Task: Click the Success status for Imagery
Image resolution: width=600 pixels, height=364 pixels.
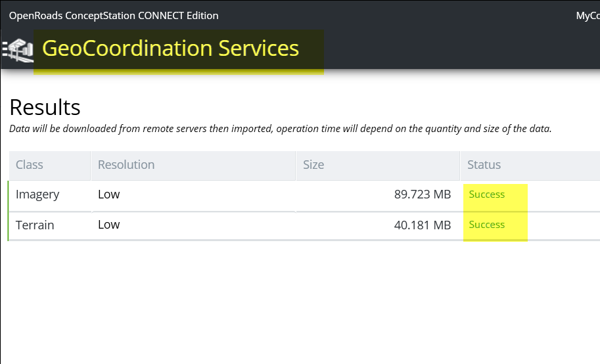Action: pyautogui.click(x=487, y=194)
